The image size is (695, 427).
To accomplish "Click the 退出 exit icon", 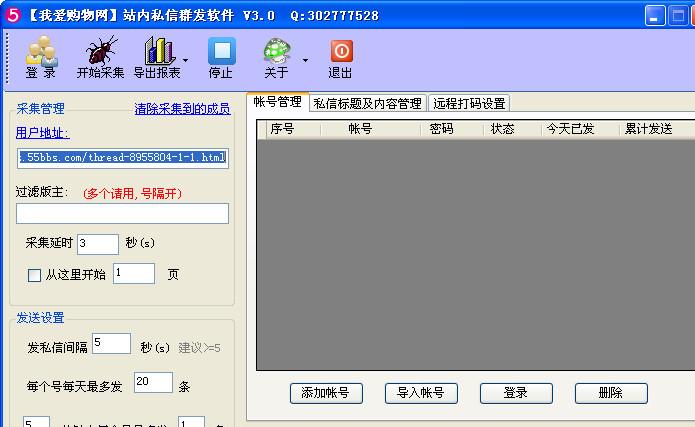I will pyautogui.click(x=341, y=57).
